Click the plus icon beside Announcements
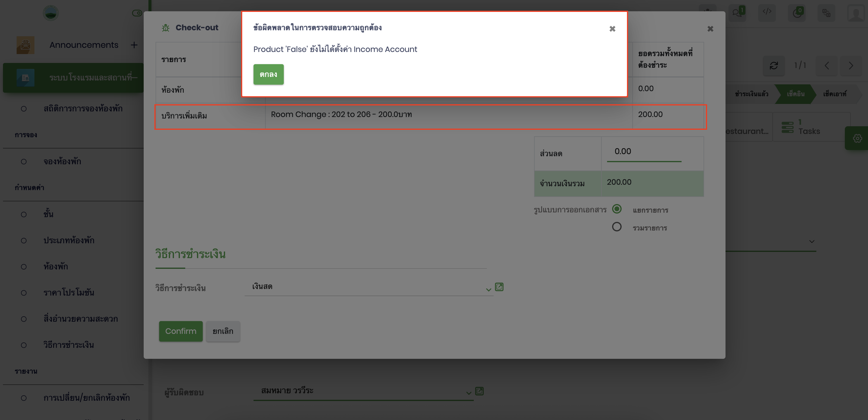Image resolution: width=868 pixels, height=420 pixels. tap(134, 45)
